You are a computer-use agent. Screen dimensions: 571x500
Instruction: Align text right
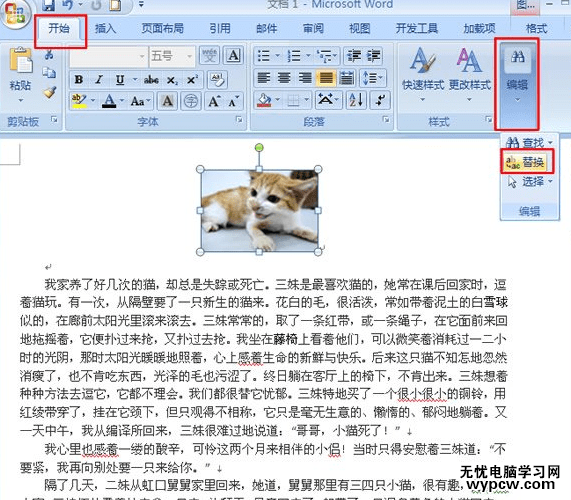(x=305, y=78)
